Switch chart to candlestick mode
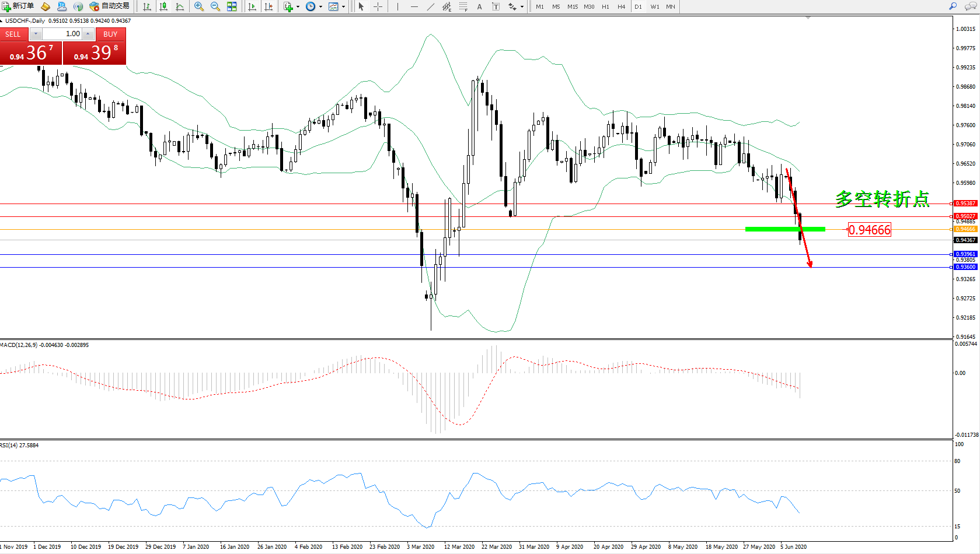The image size is (980, 554). (163, 6)
